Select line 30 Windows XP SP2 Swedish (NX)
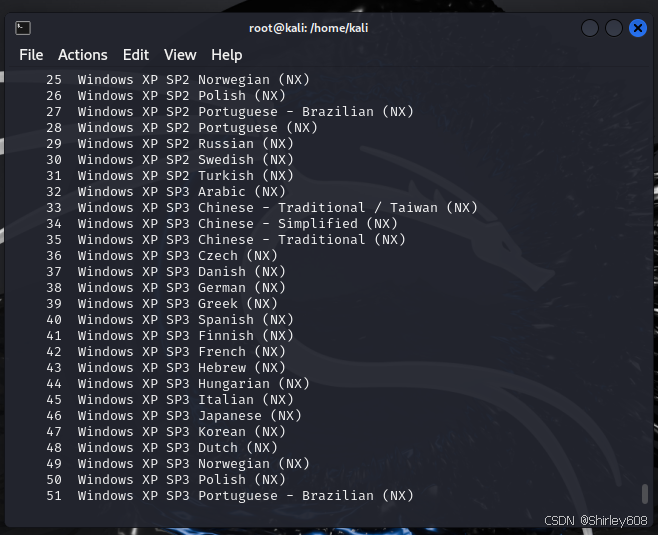The height and width of the screenshot is (535, 658). [x=170, y=159]
